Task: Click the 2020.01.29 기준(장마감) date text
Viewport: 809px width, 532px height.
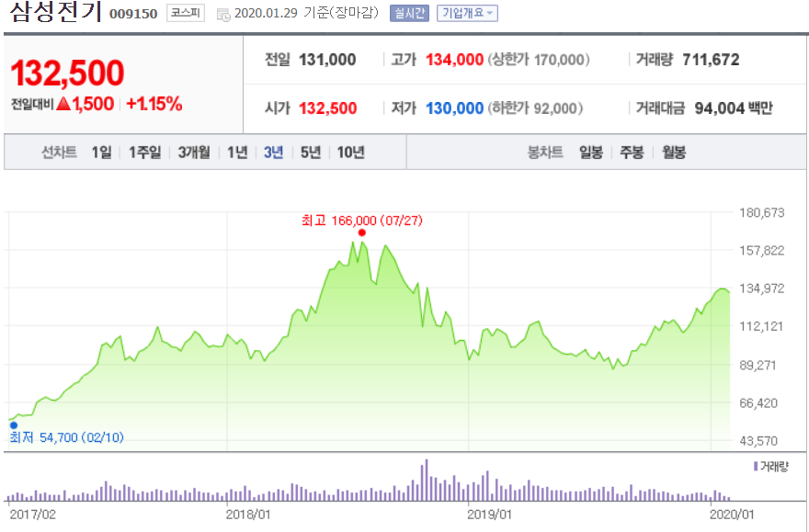Action: click(306, 13)
